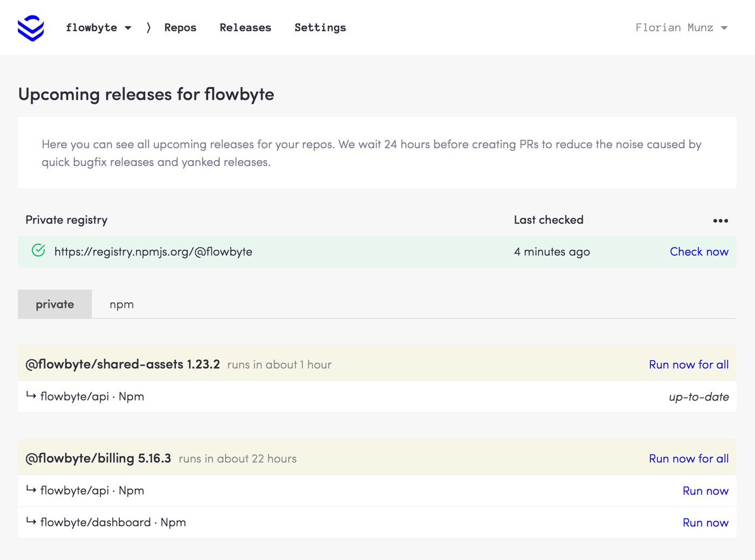The width and height of the screenshot is (755, 560).
Task: Run now for flowbyte/api under billing
Action: pos(705,491)
